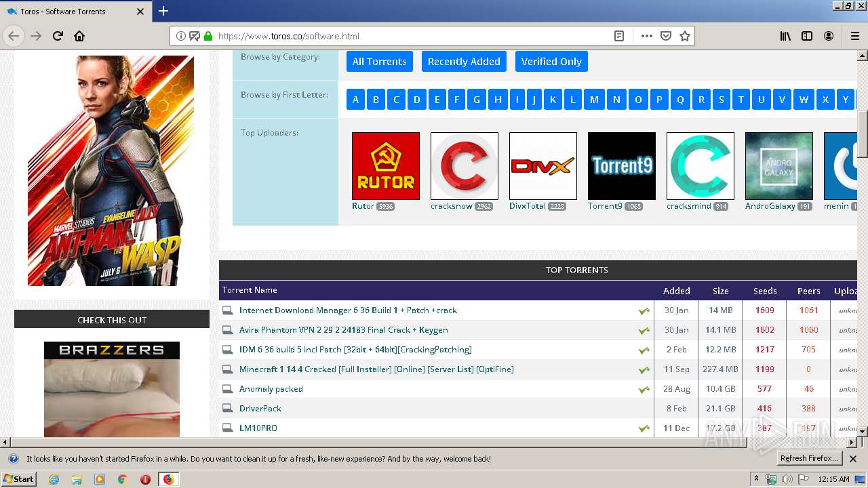Viewport: 868px width, 488px height.
Task: Show sidebars icon in toolbar
Action: tap(807, 36)
